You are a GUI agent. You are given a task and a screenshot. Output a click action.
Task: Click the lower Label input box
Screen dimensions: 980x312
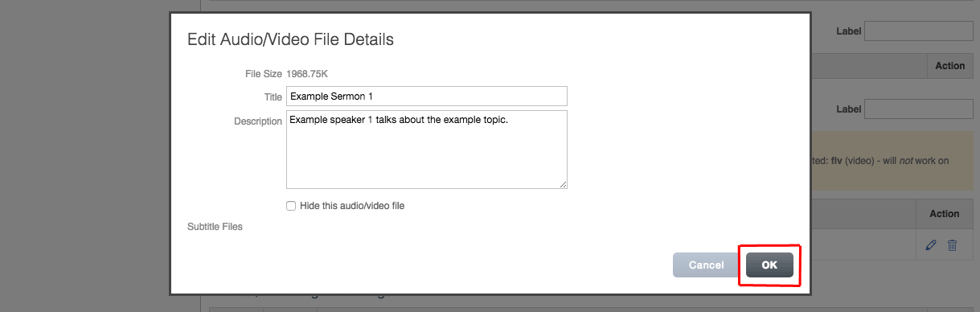coord(919,109)
